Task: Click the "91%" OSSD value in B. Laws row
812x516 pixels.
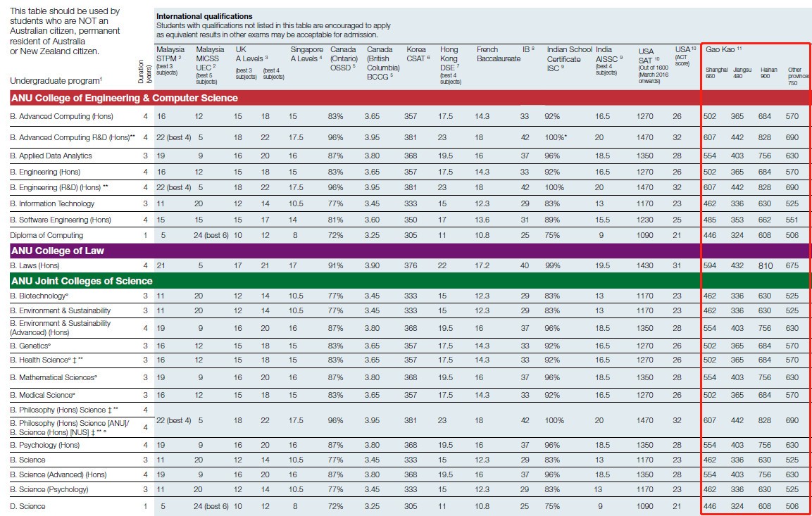Action: [x=335, y=265]
